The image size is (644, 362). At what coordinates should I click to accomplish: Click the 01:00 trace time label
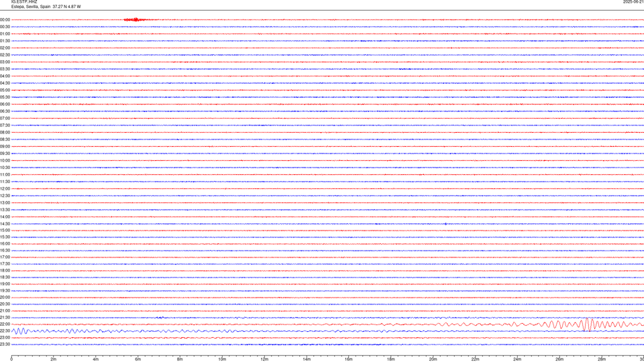click(5, 34)
